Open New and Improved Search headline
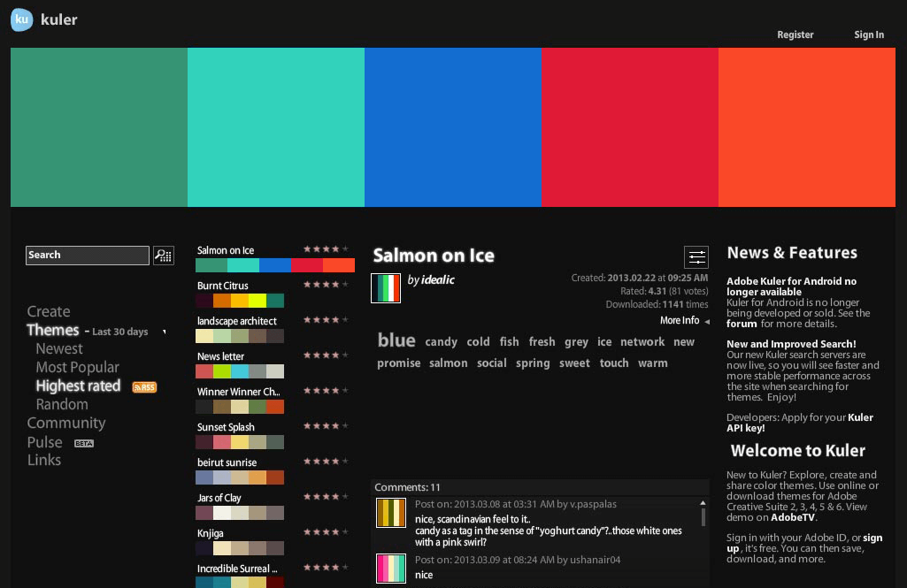 click(x=791, y=344)
